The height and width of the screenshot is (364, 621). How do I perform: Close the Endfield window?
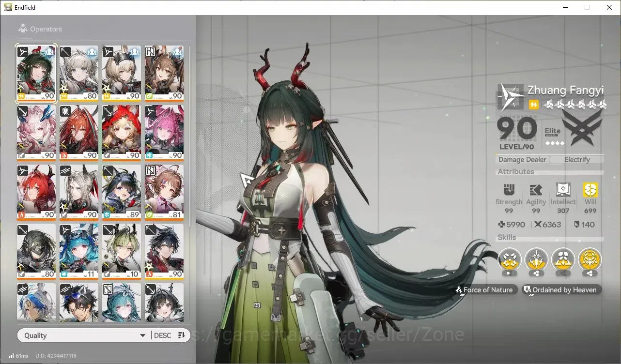[609, 7]
